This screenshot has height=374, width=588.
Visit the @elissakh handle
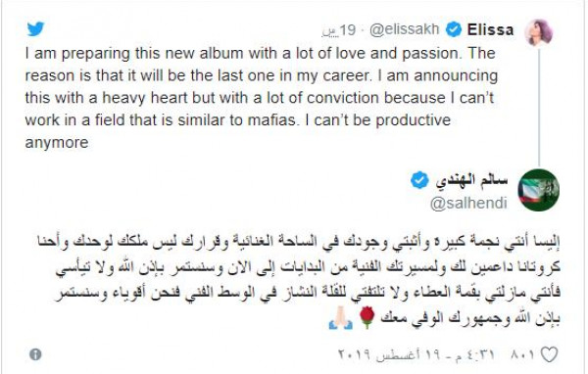pyautogui.click(x=404, y=29)
